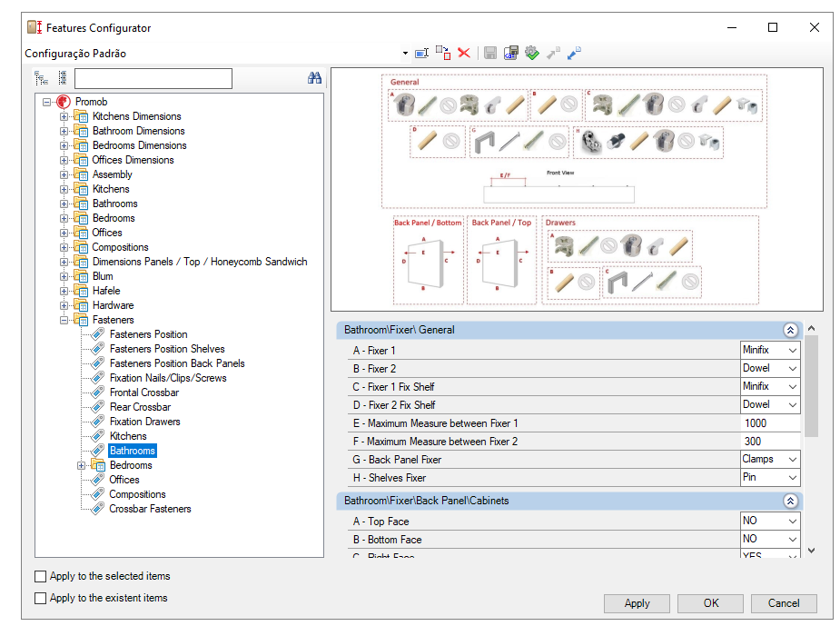This screenshot has width=840, height=626.
Task: Collapse the Promob root node
Action: (x=47, y=102)
